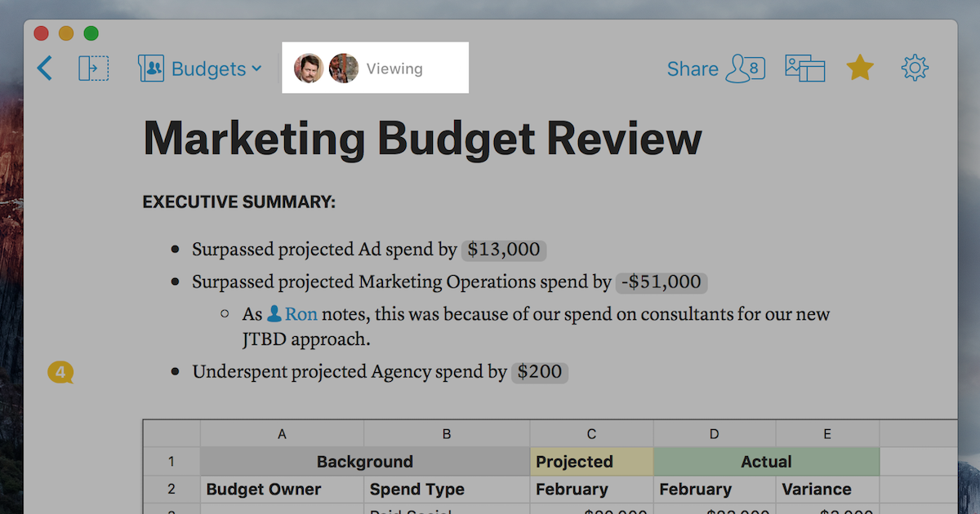This screenshot has height=514, width=980.
Task: Open the 8 members people icon
Action: pos(746,69)
